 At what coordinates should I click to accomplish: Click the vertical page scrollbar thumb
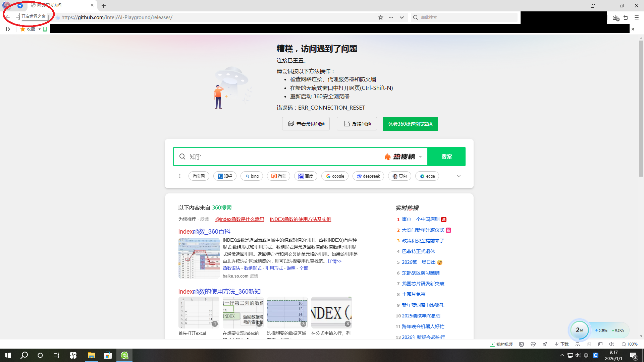tap(641, 108)
